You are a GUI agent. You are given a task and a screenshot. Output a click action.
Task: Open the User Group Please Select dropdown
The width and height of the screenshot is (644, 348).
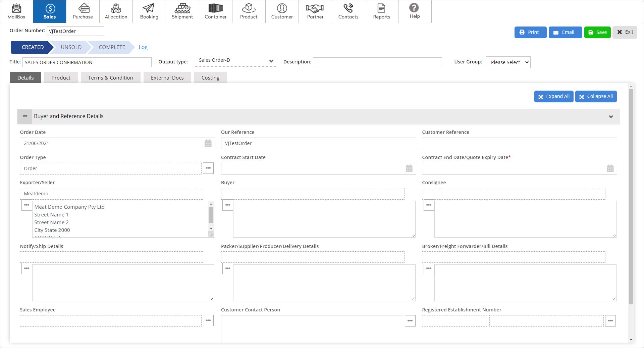tap(508, 62)
